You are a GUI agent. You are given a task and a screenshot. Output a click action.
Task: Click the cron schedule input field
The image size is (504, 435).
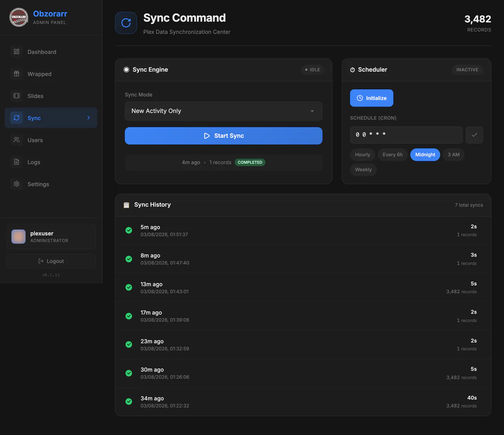406,135
